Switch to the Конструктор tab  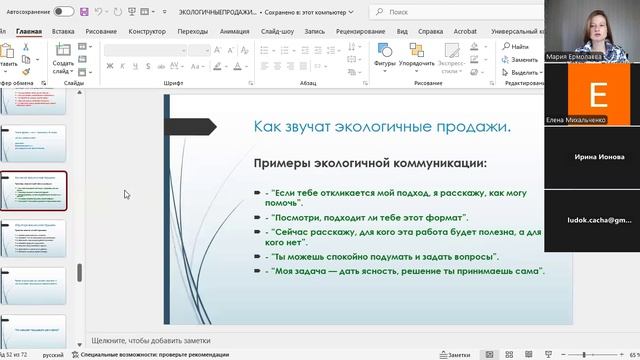(x=147, y=31)
